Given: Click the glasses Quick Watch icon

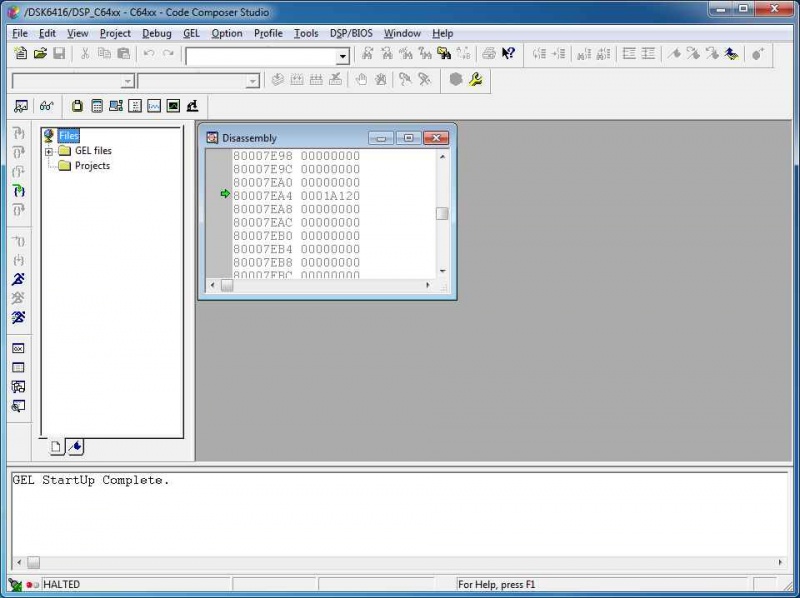Looking at the screenshot, I should click(46, 106).
